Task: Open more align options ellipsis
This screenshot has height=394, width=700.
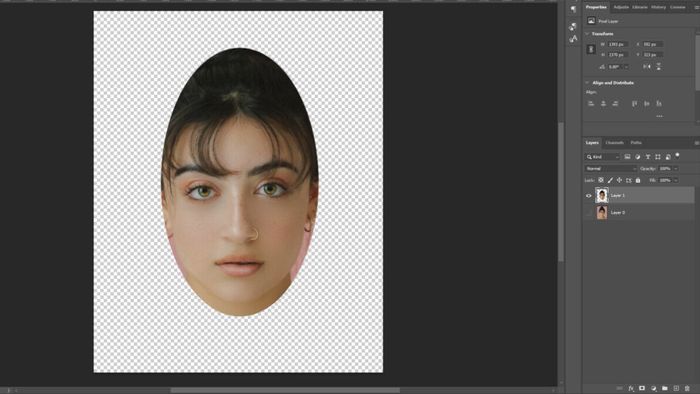Action: click(x=659, y=116)
